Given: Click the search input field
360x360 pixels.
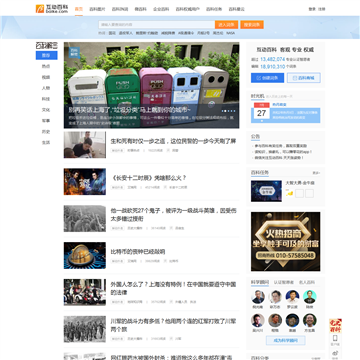Looking at the screenshot, I should click(157, 25).
